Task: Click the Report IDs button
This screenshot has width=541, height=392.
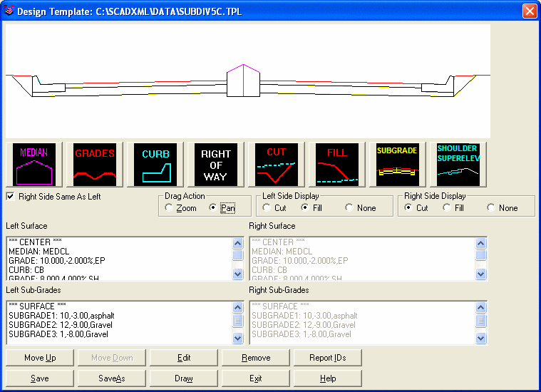Action: tap(328, 358)
